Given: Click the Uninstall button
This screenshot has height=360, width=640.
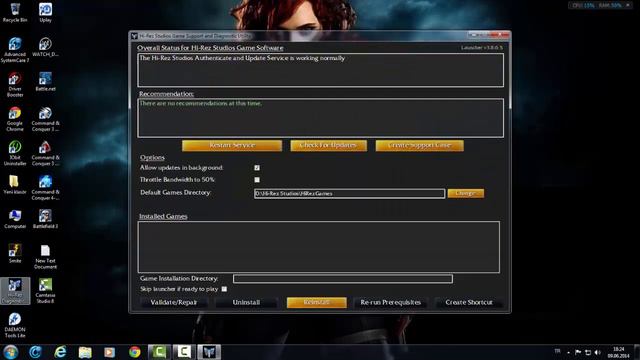Looking at the screenshot, I should tap(246, 302).
